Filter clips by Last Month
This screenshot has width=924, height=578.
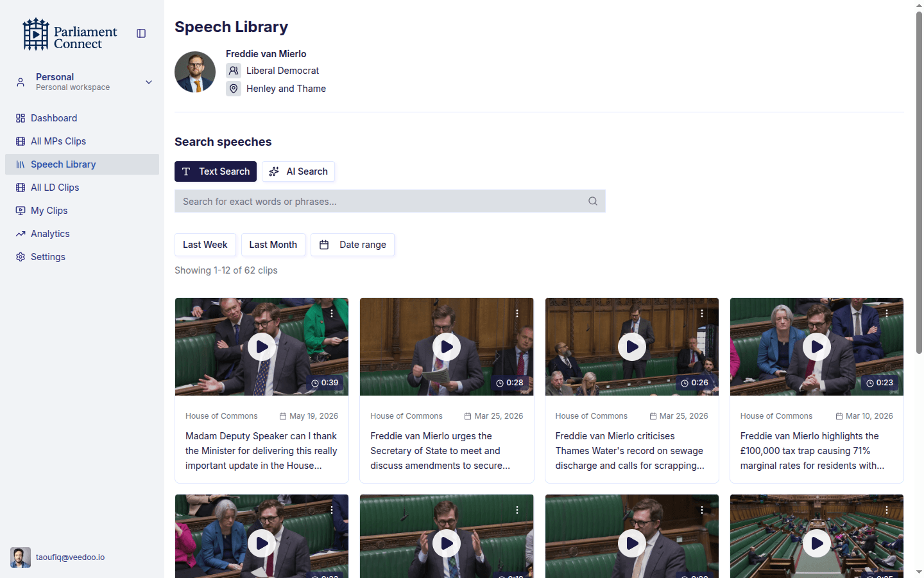pyautogui.click(x=273, y=245)
